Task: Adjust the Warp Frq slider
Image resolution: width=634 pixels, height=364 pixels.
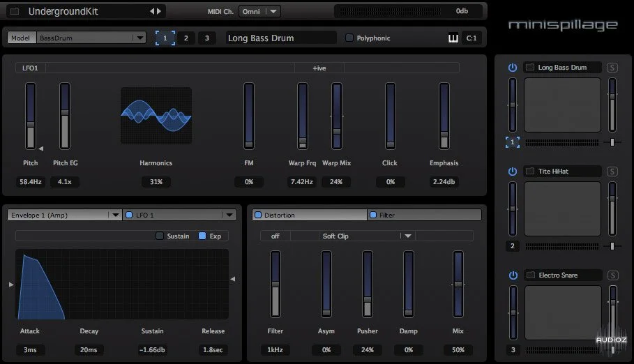Action: click(303, 116)
